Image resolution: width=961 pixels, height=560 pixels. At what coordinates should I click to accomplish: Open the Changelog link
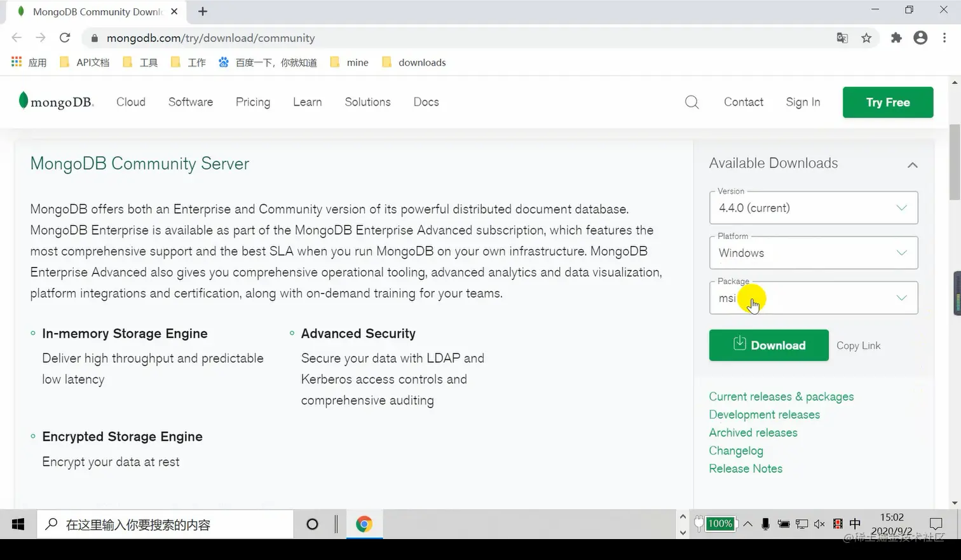point(736,451)
